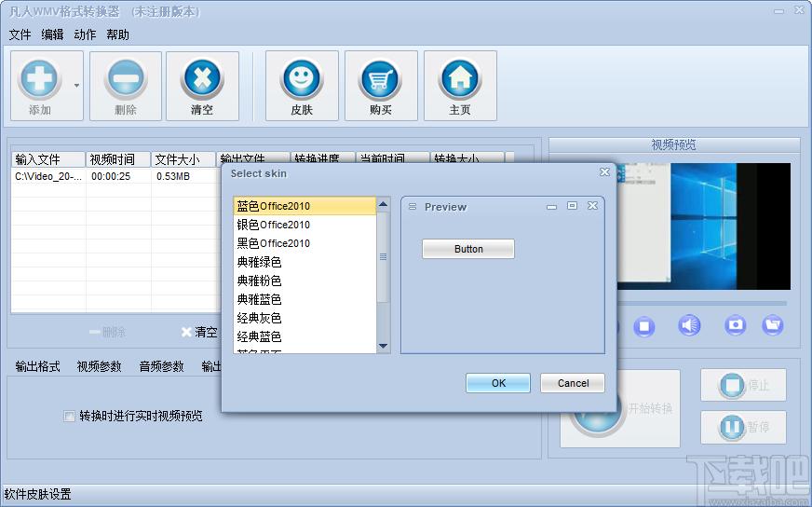Open the dropdown arrow beside 添加
812x507 pixels.
click(x=76, y=86)
